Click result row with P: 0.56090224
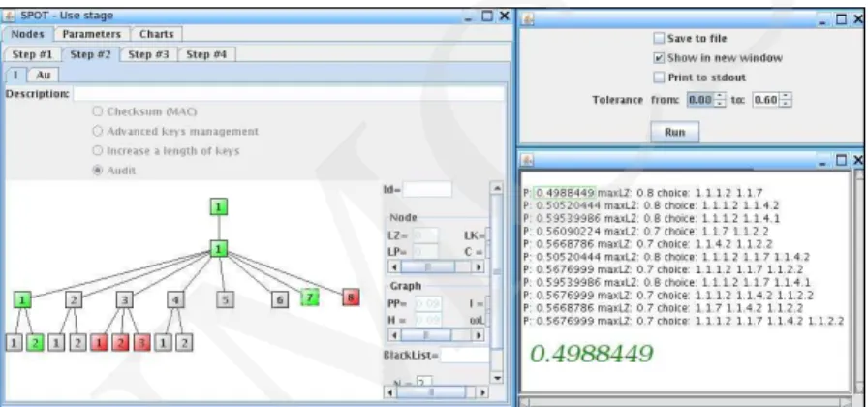Screen dimensions: 868x407 645,231
